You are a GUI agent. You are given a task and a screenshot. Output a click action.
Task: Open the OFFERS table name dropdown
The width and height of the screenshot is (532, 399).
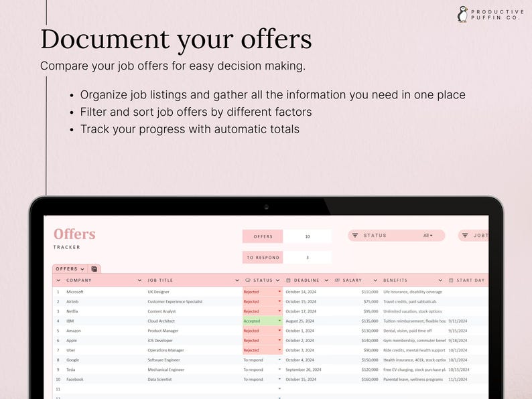[x=82, y=269]
